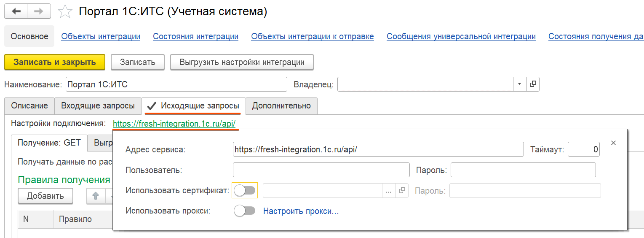Click the forward navigation arrow

tap(39, 11)
